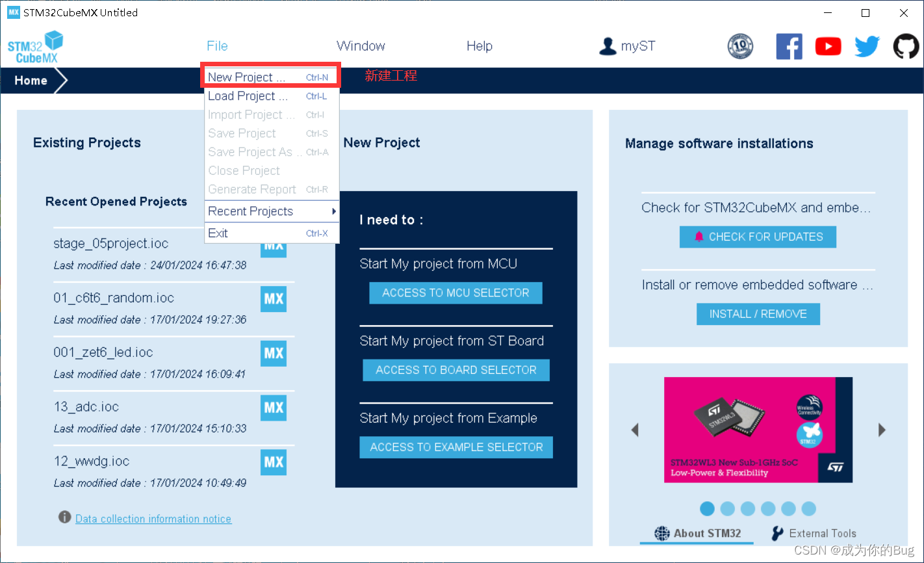Choose New Project from File menu
The height and width of the screenshot is (563, 924).
coord(272,77)
